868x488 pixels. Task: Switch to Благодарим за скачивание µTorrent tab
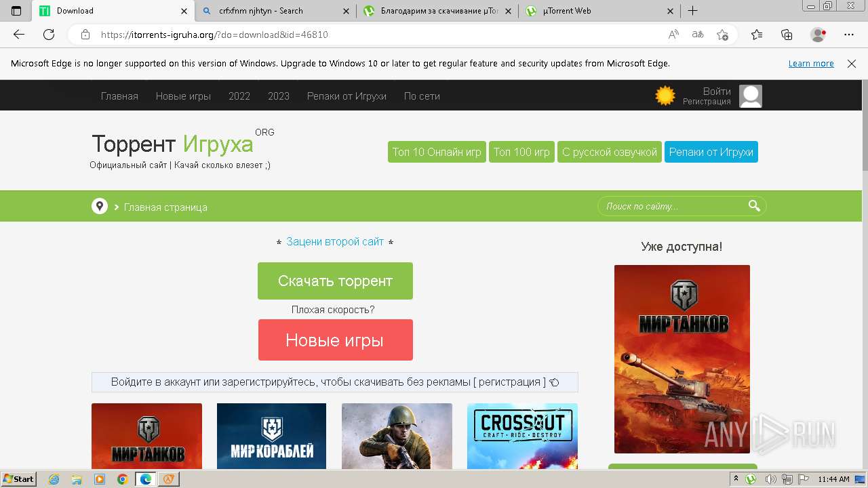437,11
